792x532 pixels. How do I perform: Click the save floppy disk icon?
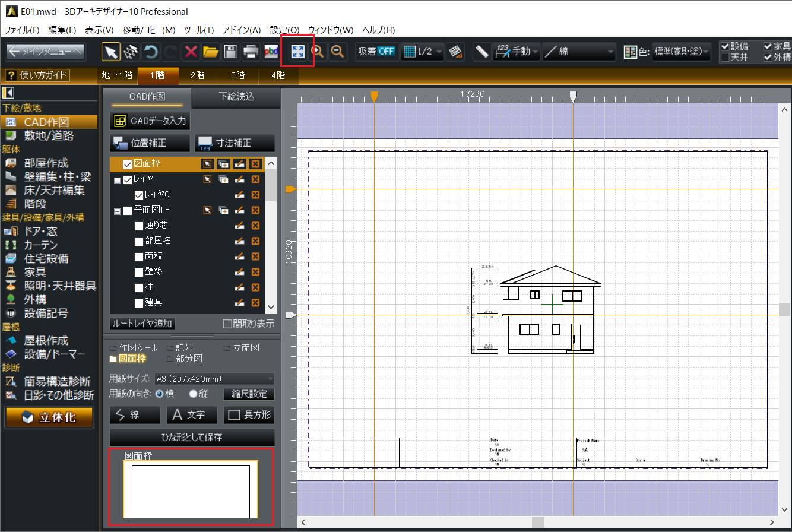coord(230,52)
